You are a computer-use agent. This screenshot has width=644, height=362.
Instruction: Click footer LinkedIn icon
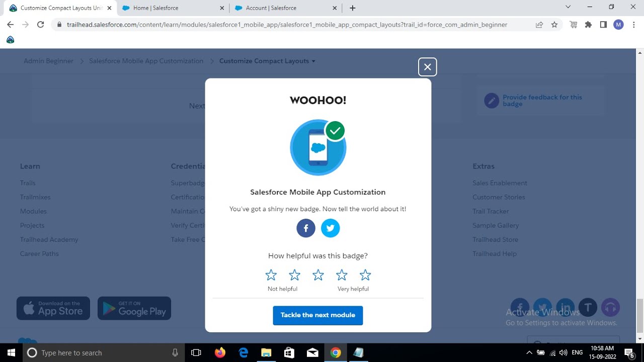tap(565, 307)
